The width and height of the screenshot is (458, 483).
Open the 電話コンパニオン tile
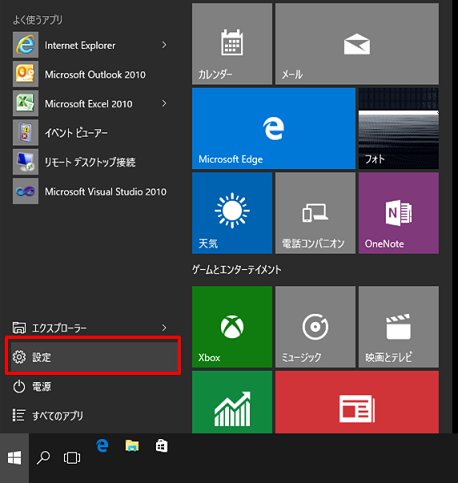(x=315, y=213)
